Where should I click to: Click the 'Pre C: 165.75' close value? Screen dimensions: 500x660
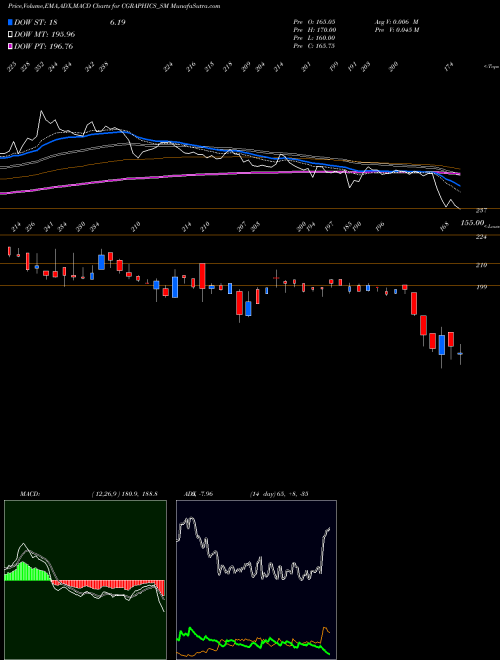click(x=314, y=46)
